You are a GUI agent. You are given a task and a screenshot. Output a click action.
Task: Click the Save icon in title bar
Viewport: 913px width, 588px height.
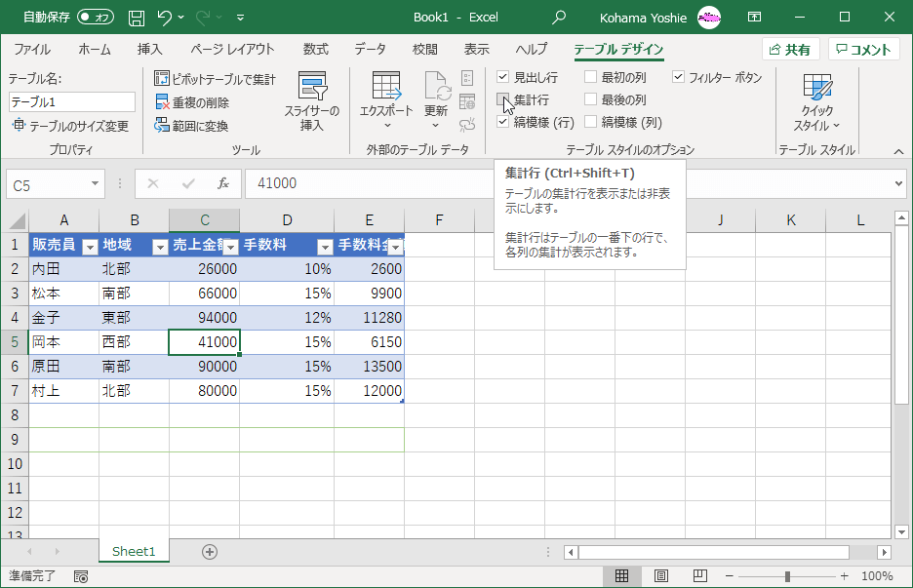point(137,19)
